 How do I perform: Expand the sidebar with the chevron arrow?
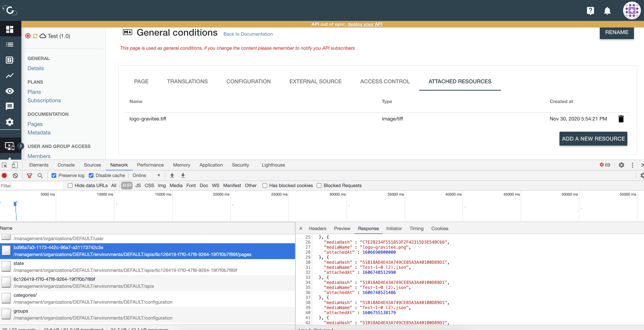pyautogui.click(x=21, y=146)
